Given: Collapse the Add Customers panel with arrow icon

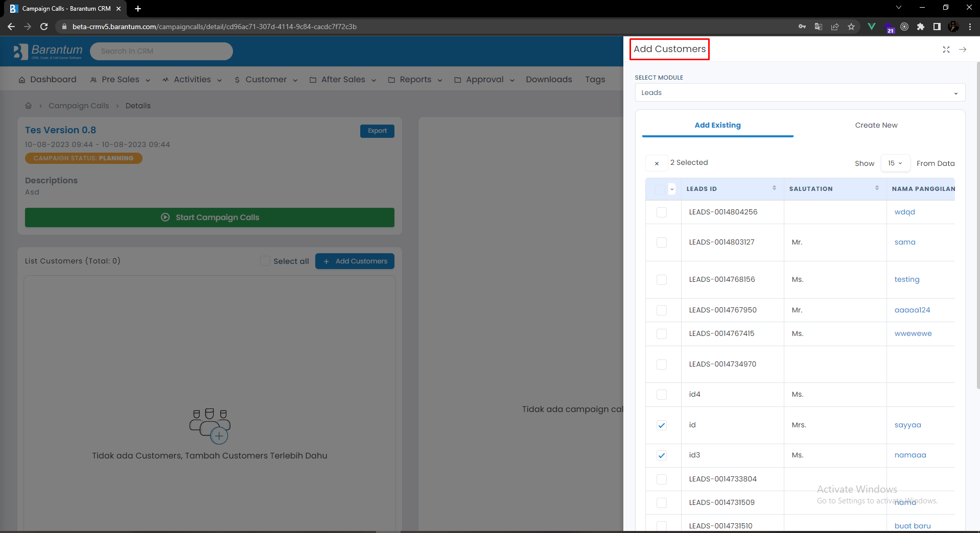Looking at the screenshot, I should coord(963,50).
